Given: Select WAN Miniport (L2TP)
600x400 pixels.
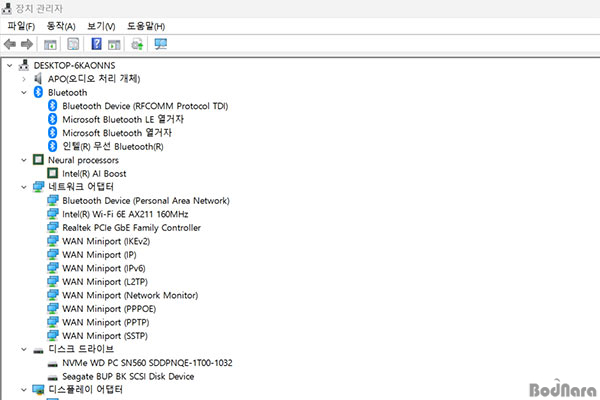Looking at the screenshot, I should coord(105,282).
